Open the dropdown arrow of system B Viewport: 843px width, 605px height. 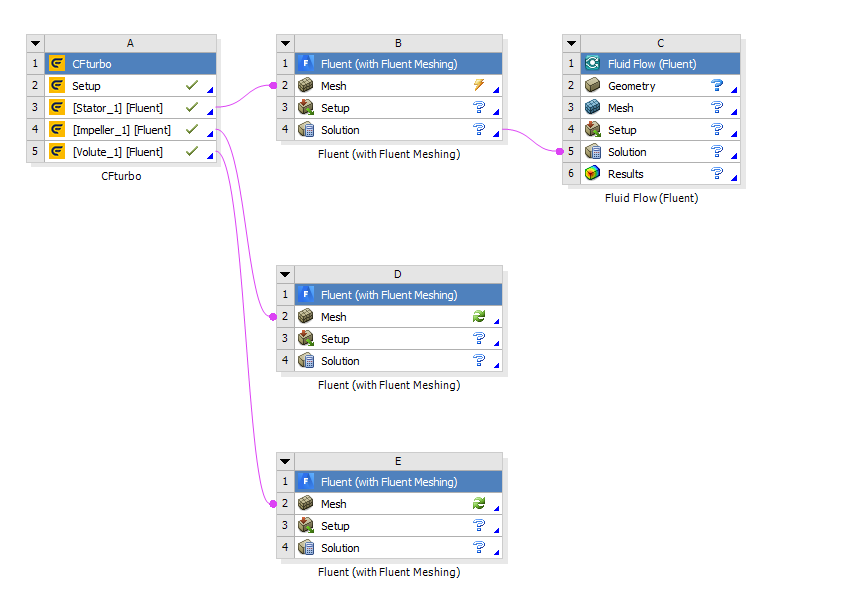click(x=285, y=43)
